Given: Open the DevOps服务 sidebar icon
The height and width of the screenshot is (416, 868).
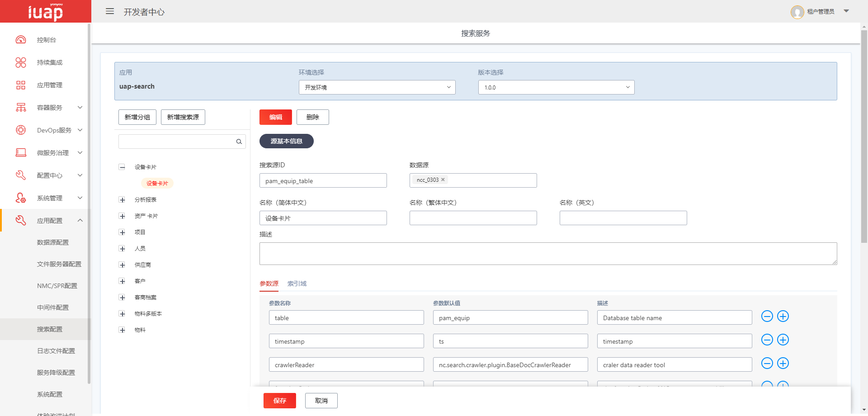Looking at the screenshot, I should coord(21,130).
